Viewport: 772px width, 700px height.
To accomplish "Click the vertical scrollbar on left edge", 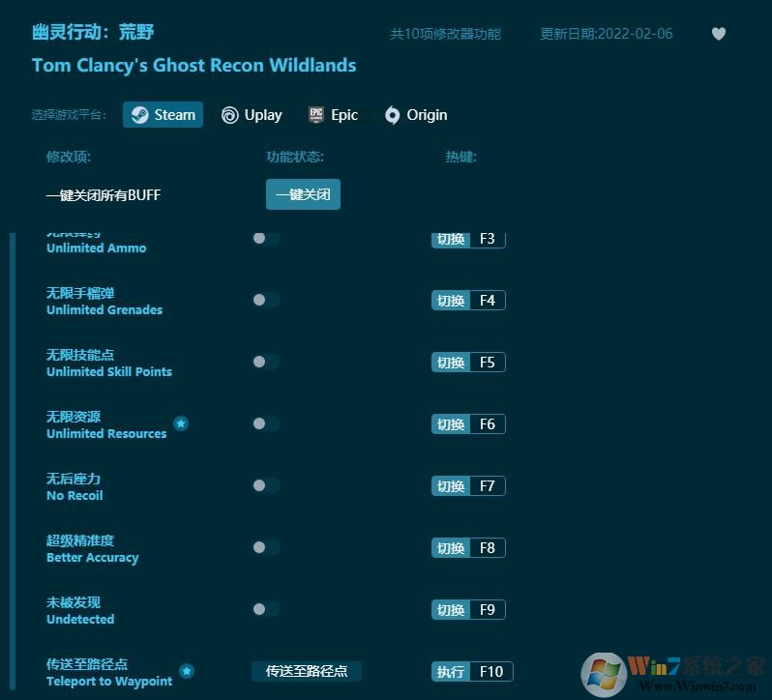I will (x=13, y=461).
